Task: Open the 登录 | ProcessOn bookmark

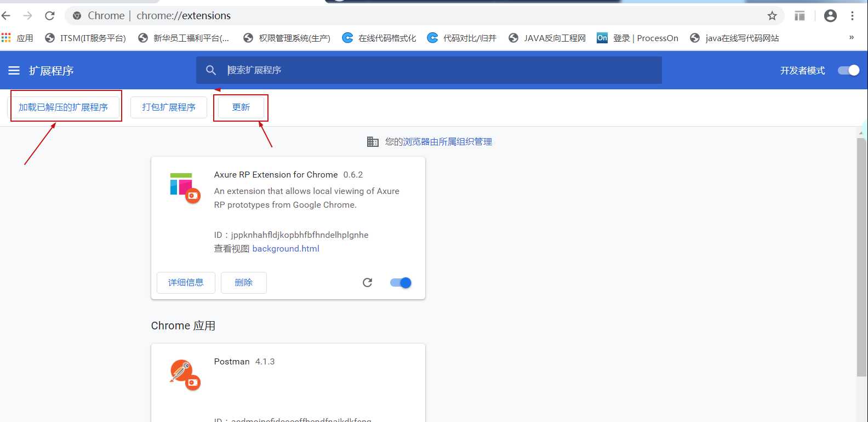Action: pyautogui.click(x=638, y=38)
